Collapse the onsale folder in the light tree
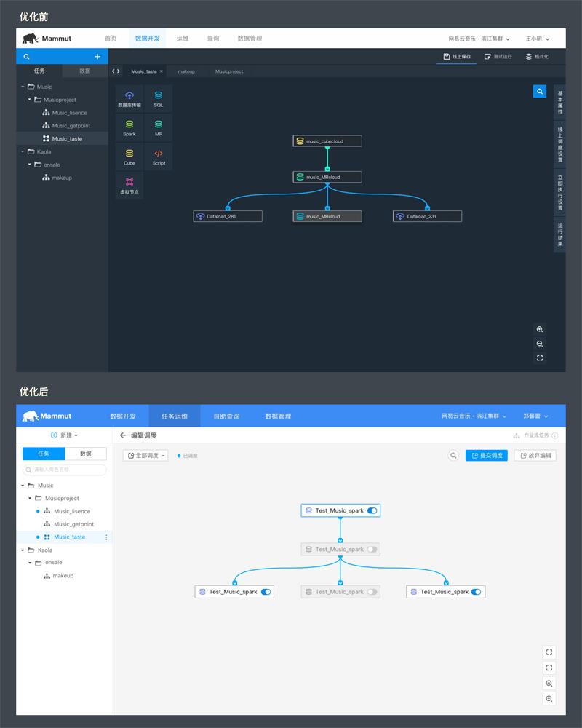582x728 pixels. point(30,563)
